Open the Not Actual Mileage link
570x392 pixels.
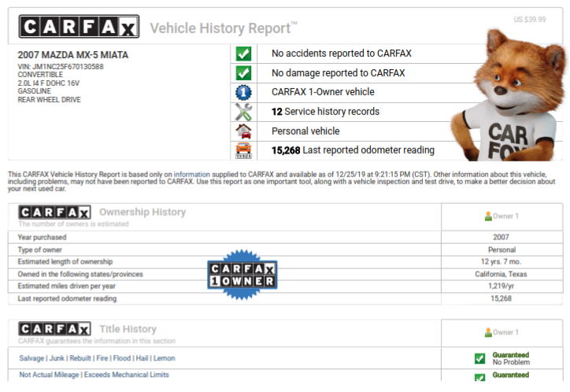pyautogui.click(x=49, y=375)
